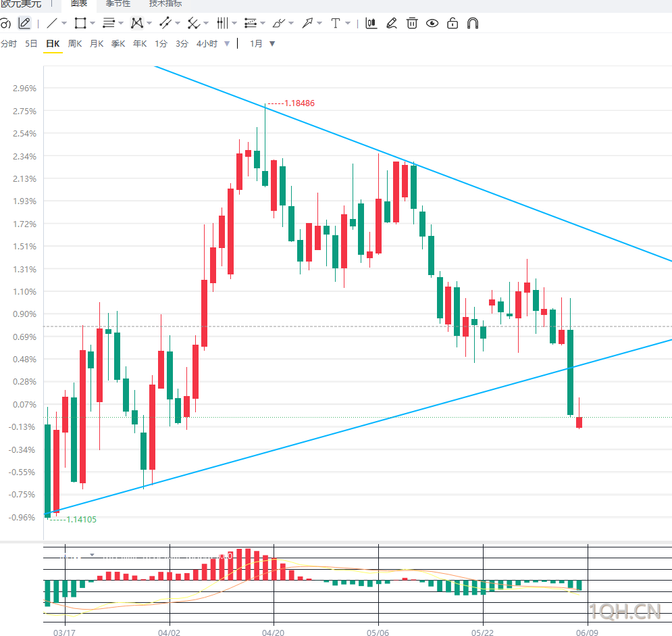Click the indicator panel small dropdown triangle
The width and height of the screenshot is (672, 636).
(92, 555)
